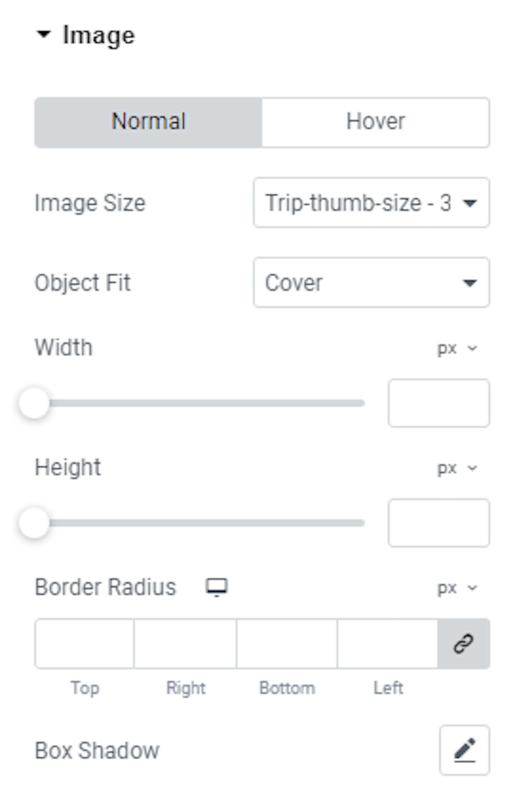Click the Width slider handle

[x=34, y=403]
